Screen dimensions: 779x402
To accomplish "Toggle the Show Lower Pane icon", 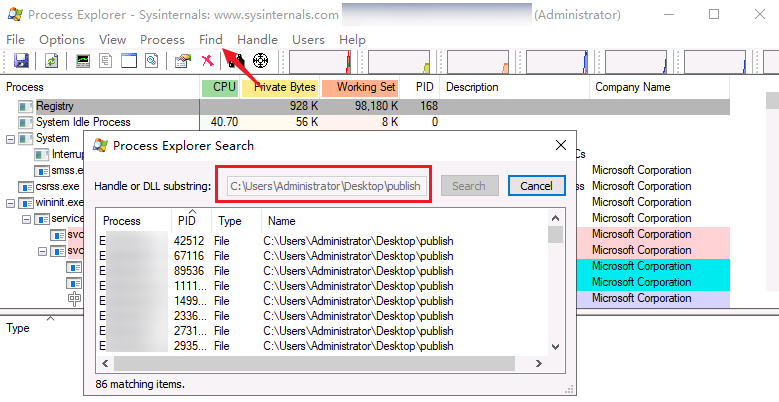I will pos(129,61).
